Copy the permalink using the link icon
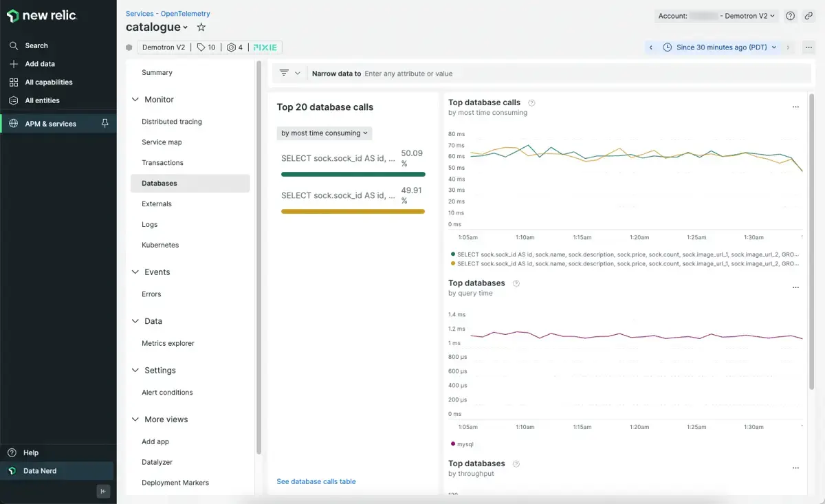Viewport: 825px width, 504px height. click(808, 16)
